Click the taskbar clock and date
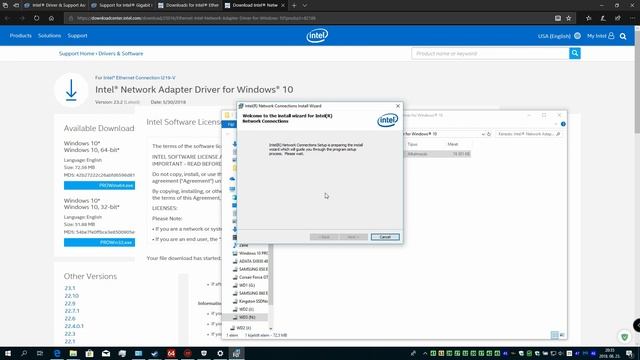This screenshot has width=640, height=360. click(x=609, y=353)
